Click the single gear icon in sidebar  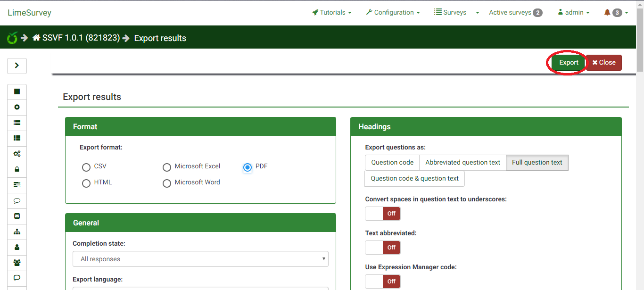pyautogui.click(x=17, y=107)
